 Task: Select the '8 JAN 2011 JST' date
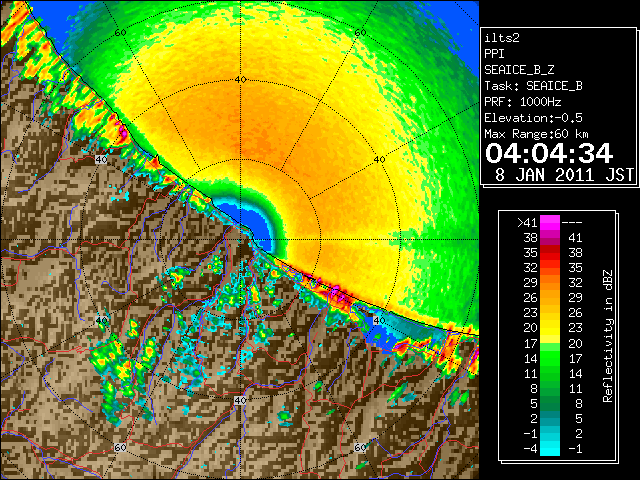click(x=564, y=175)
